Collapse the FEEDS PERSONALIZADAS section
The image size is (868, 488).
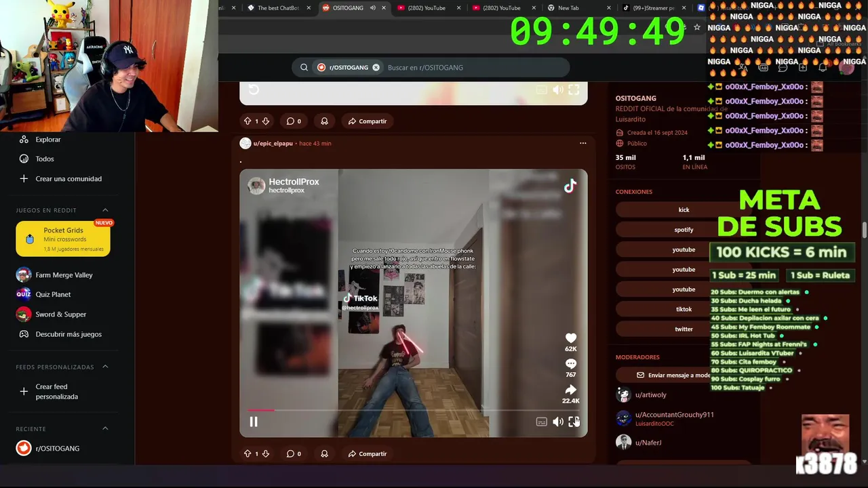105,367
